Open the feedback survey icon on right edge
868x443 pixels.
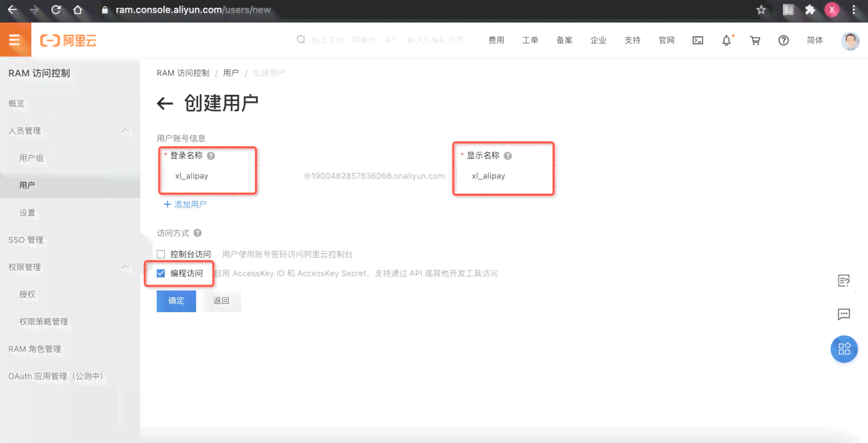(844, 281)
